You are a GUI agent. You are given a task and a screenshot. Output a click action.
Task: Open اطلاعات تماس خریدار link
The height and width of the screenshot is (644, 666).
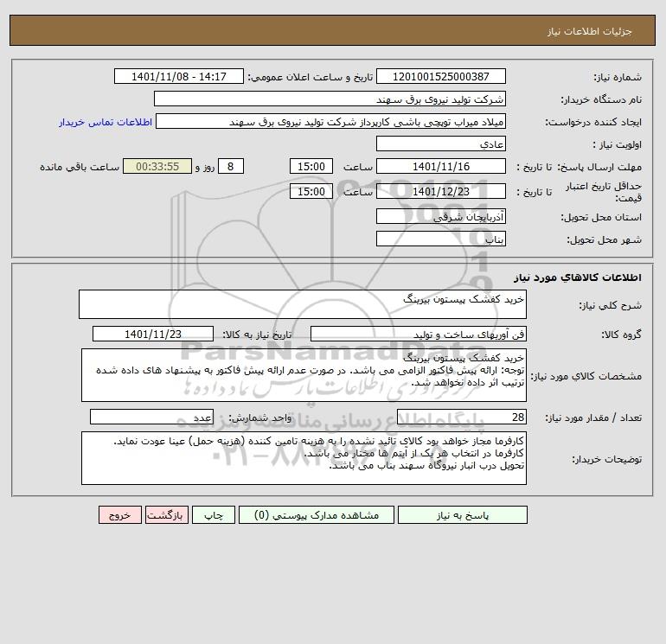click(106, 122)
